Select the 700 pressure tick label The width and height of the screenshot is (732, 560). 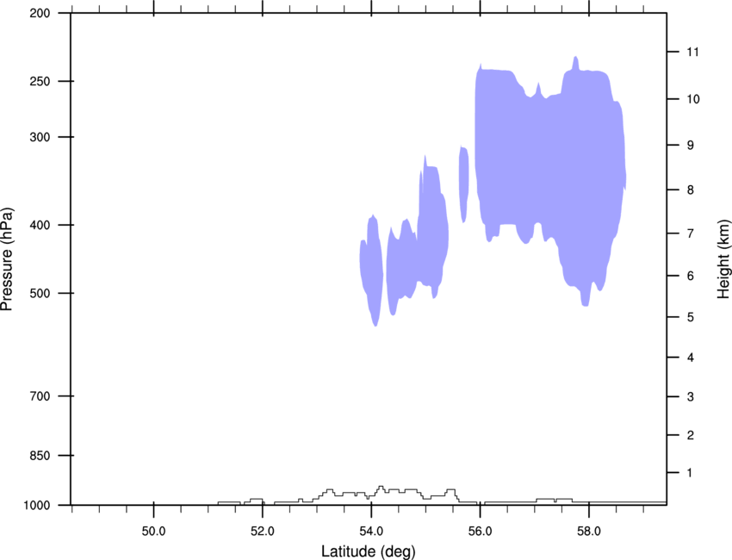point(40,396)
